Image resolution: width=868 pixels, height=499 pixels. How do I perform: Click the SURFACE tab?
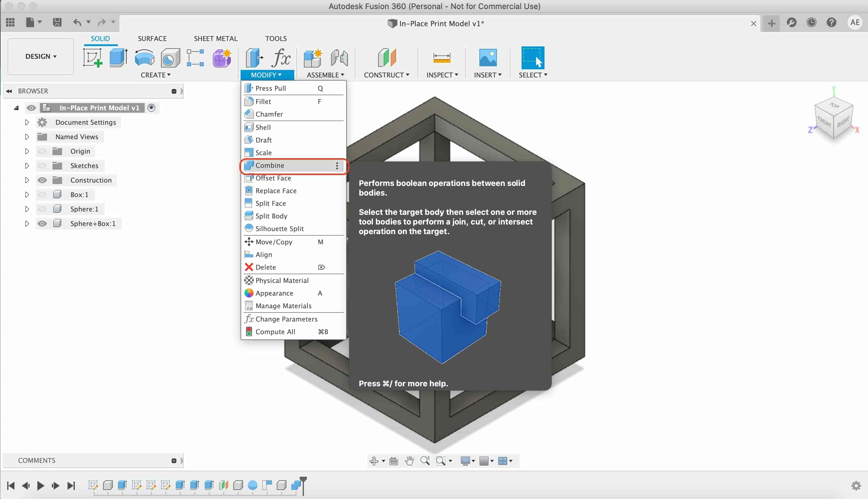pyautogui.click(x=152, y=38)
